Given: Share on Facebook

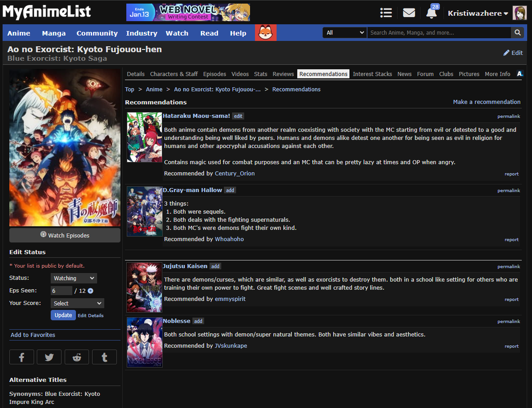Looking at the screenshot, I should [22, 357].
